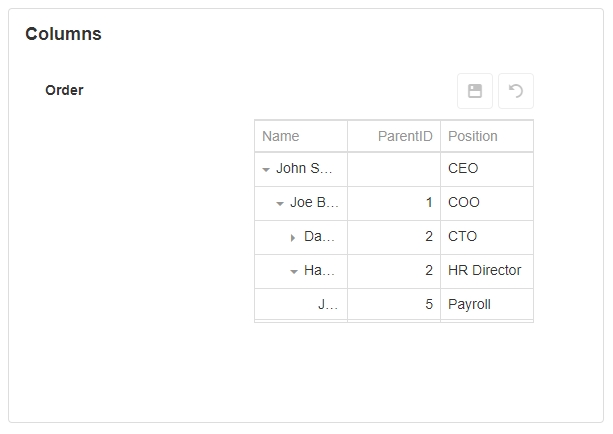
Task: Collapse the Joe B… tree row
Action: 280,204
